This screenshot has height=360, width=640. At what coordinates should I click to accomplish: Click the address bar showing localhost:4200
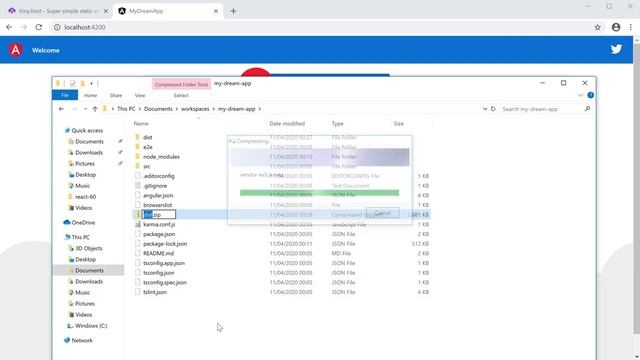tap(322, 27)
